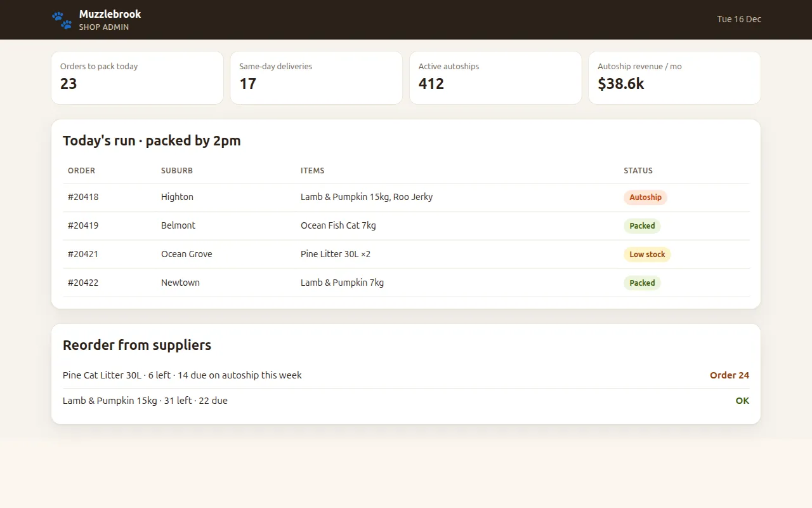
Task: Click the Muzzlebrook paw print logo
Action: (x=62, y=20)
